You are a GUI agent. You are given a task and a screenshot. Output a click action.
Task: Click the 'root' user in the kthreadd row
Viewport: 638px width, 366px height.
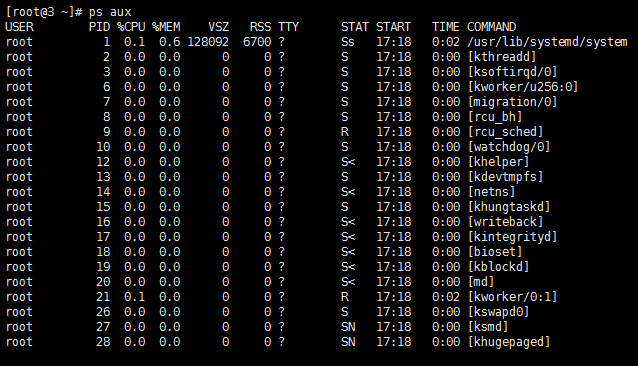19,57
